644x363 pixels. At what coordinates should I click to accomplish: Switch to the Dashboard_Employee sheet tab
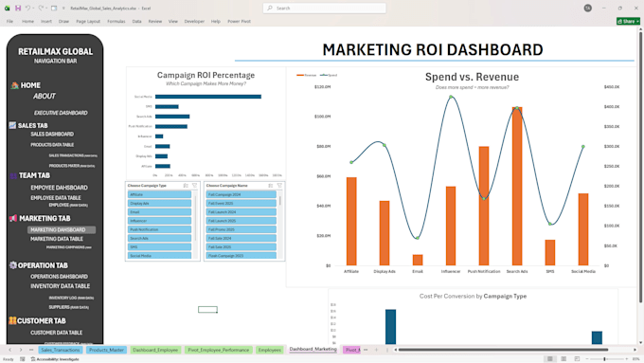point(155,350)
